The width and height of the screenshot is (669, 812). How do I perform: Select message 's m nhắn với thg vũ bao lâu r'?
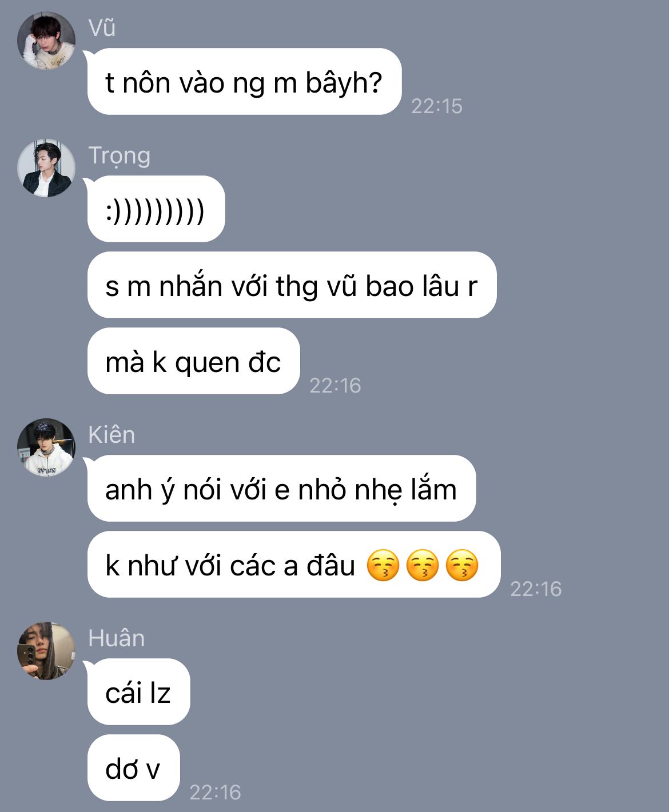point(292,285)
